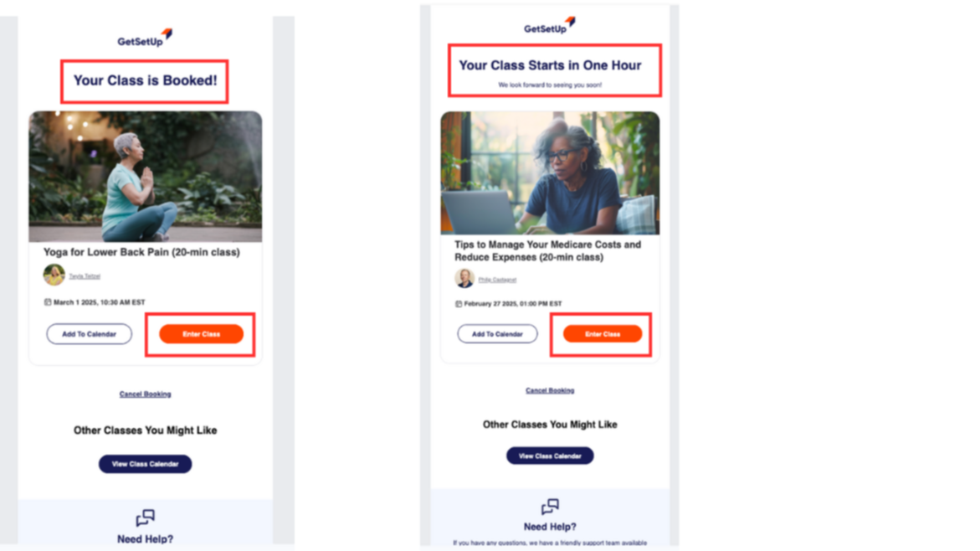The image size is (980, 551).
Task: Click the Need Help chat icon in right email
Action: click(x=550, y=506)
